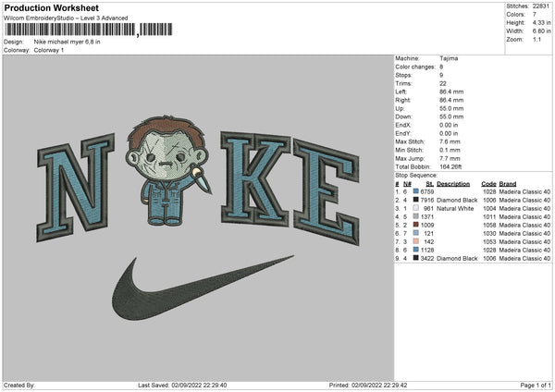Click the "Stop Sequence:" heading
The width and height of the screenshot is (555, 392).
point(416,175)
